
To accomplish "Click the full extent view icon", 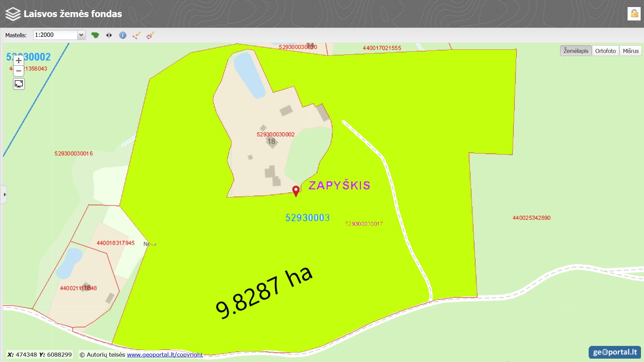I will pos(19,84).
